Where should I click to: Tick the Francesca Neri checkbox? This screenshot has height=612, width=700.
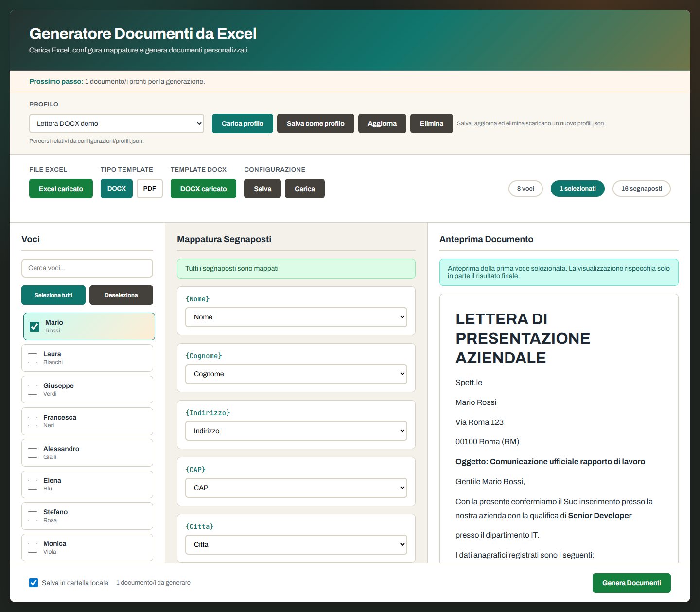tap(33, 421)
